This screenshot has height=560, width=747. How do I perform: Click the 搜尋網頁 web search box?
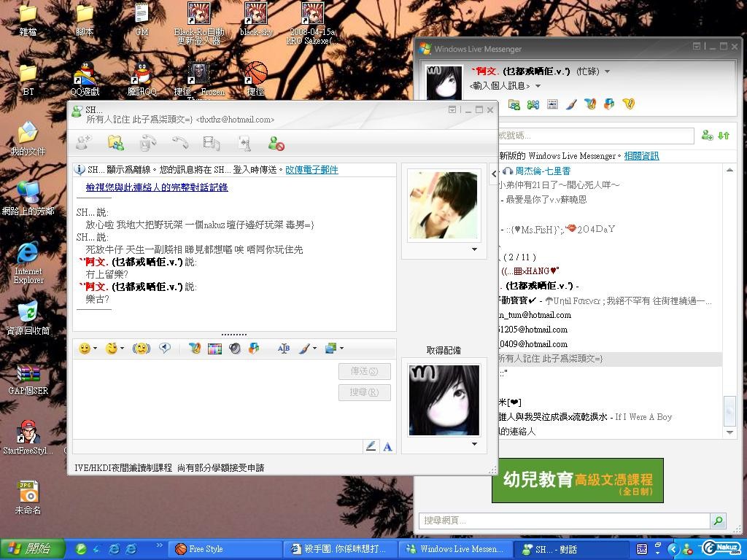565,521
